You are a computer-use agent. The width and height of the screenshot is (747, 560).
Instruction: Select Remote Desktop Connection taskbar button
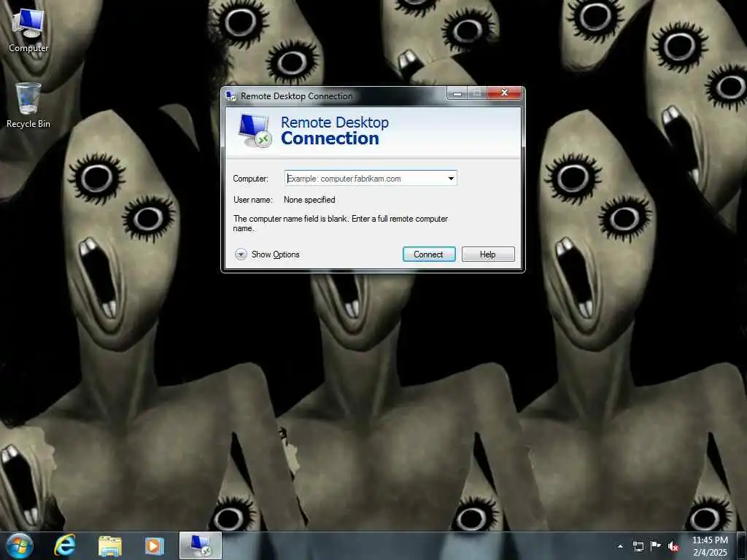coord(201,545)
